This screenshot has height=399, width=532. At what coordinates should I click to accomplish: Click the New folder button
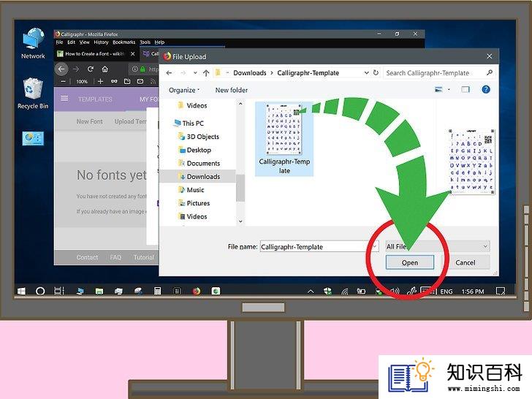[232, 90]
